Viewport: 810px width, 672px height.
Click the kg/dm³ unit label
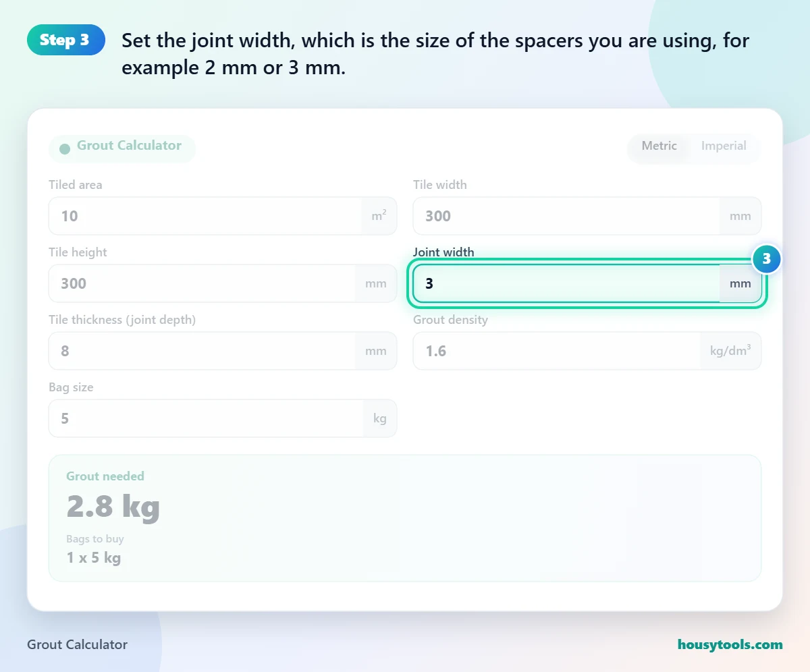pyautogui.click(x=731, y=351)
